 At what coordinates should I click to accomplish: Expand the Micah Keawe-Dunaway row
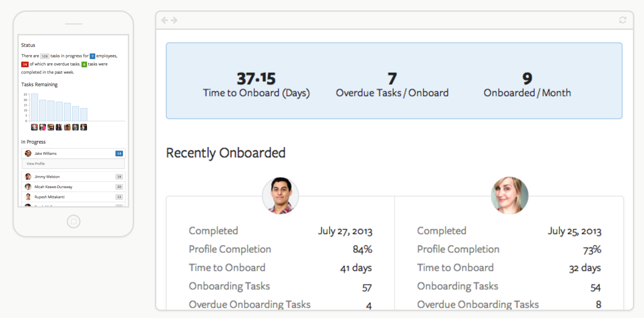(73, 187)
